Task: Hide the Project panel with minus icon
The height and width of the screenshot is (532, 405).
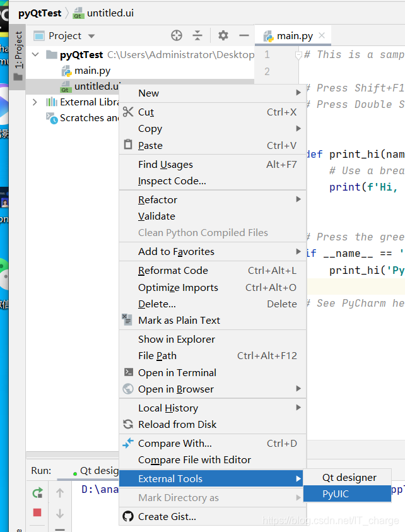Action: 244,35
